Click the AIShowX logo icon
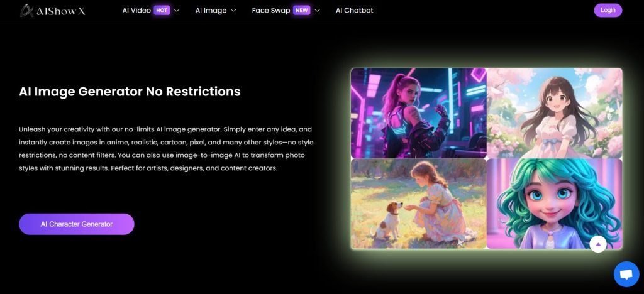This screenshot has width=644, height=294. click(x=26, y=11)
